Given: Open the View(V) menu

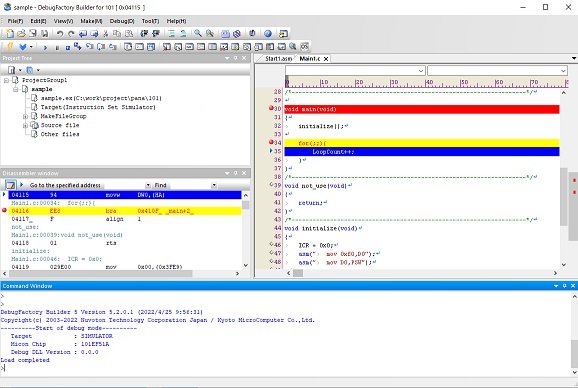Looking at the screenshot, I should pyautogui.click(x=63, y=21).
